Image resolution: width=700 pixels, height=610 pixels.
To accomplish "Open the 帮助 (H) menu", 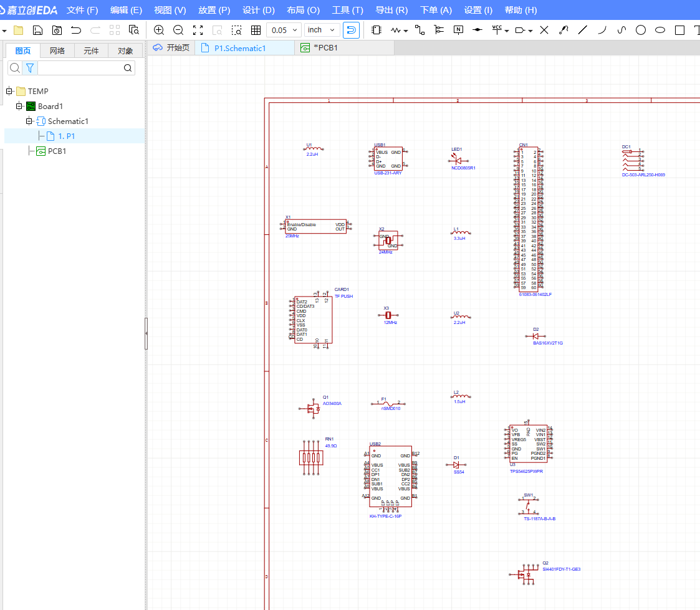I will tap(520, 10).
